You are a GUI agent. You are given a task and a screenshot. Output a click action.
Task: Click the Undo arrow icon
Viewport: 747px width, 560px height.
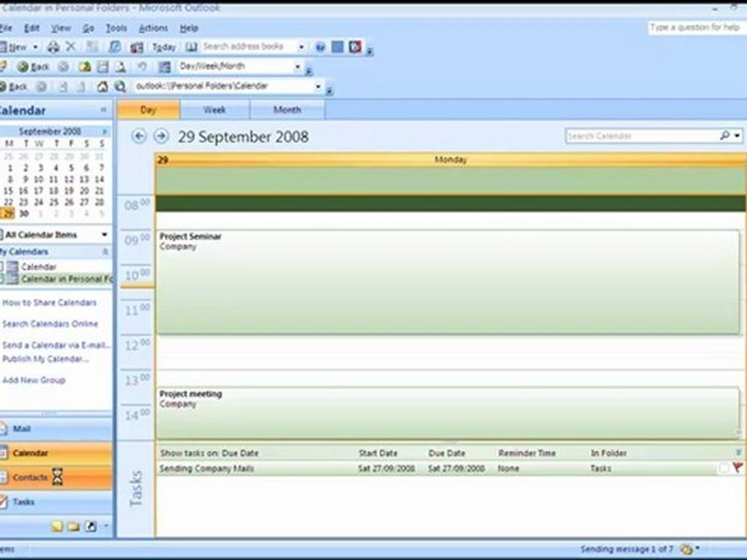click(142, 67)
